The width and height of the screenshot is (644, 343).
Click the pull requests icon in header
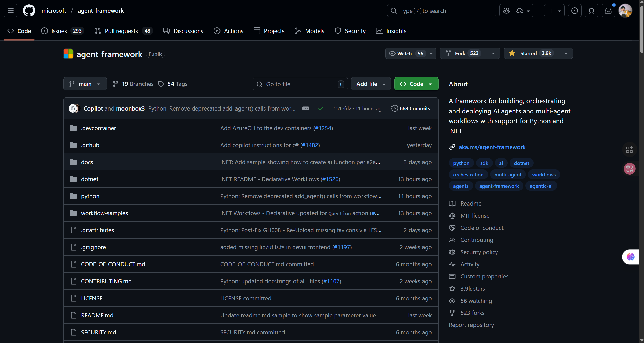tap(591, 11)
